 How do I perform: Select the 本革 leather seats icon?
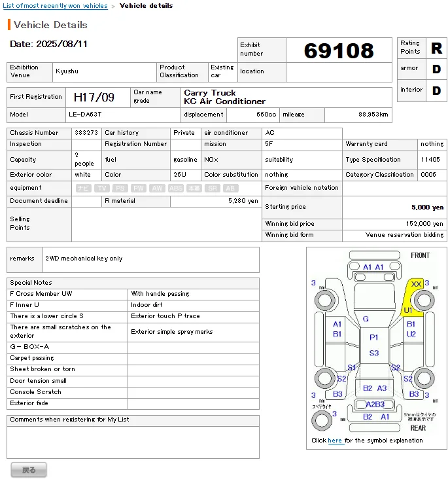pos(194,188)
